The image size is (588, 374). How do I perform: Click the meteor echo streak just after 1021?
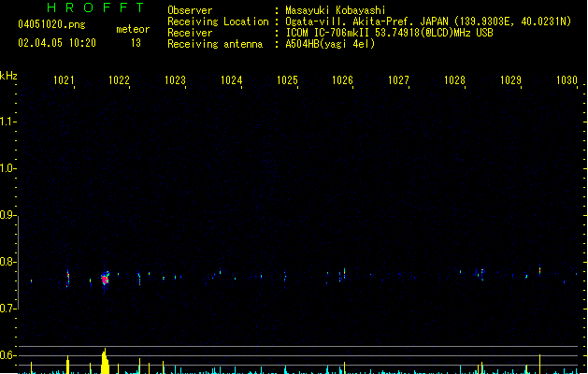point(68,278)
